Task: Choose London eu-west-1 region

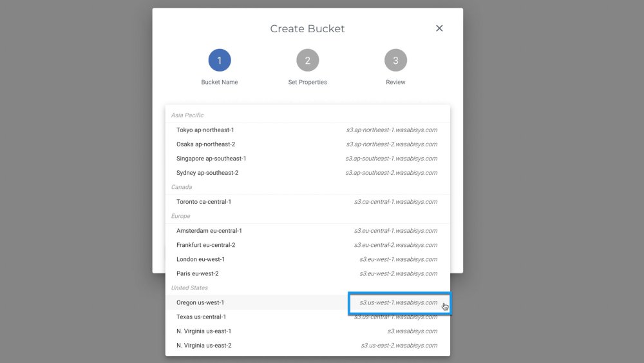Action: point(201,259)
